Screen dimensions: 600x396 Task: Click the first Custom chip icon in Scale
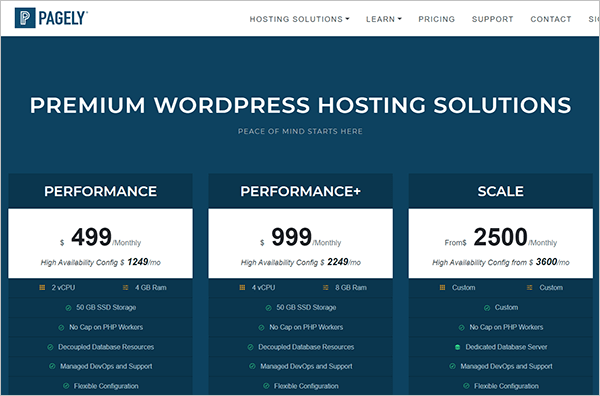tap(442, 287)
